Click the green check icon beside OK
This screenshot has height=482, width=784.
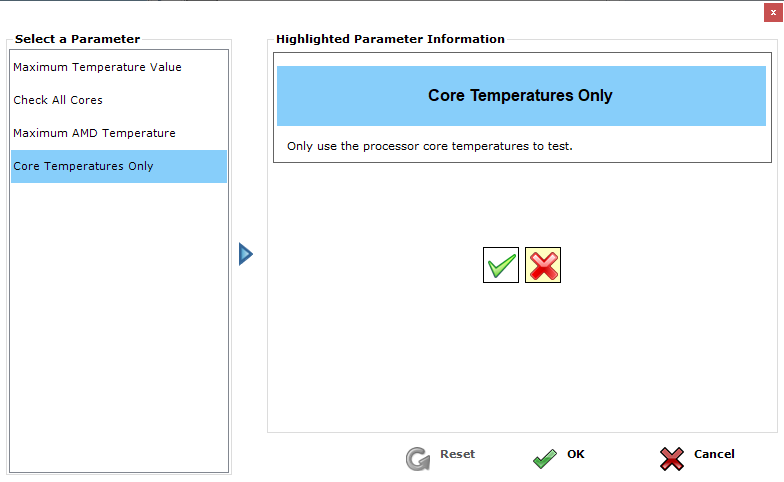click(x=544, y=458)
